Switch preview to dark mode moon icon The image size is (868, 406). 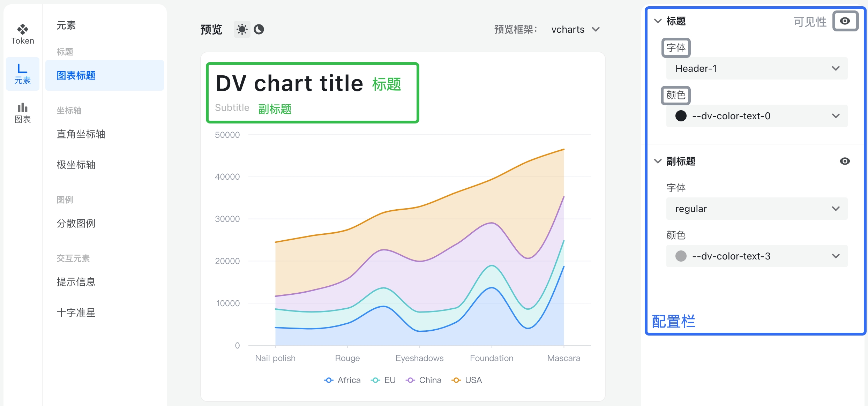tap(259, 29)
